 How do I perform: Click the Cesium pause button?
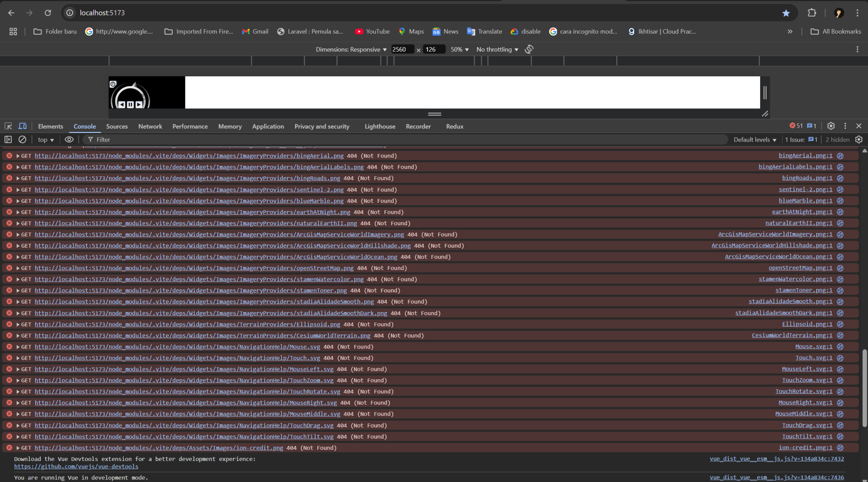(x=130, y=105)
